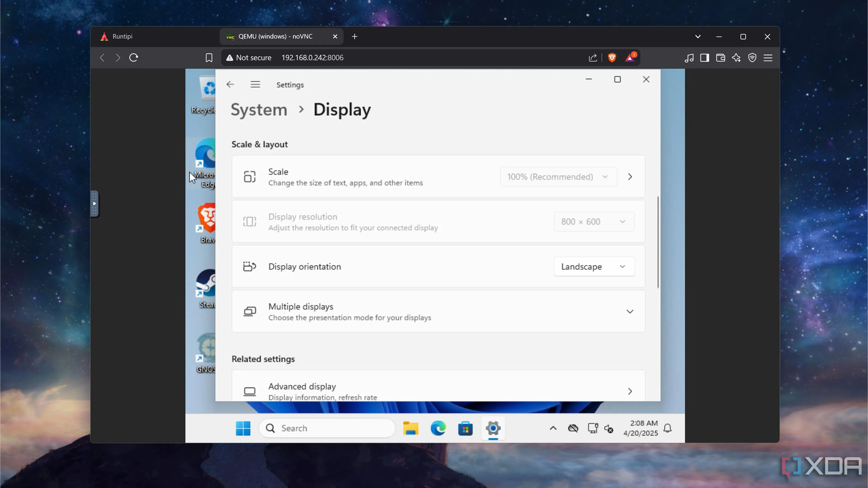Go back in the Settings app
The height and width of the screenshot is (488, 868).
click(x=230, y=84)
